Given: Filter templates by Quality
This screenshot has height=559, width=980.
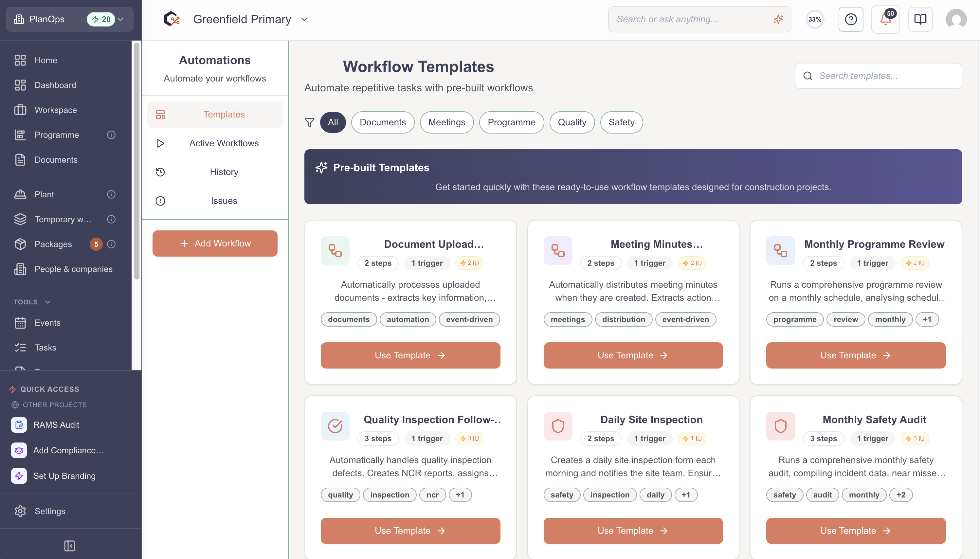Looking at the screenshot, I should pos(572,122).
